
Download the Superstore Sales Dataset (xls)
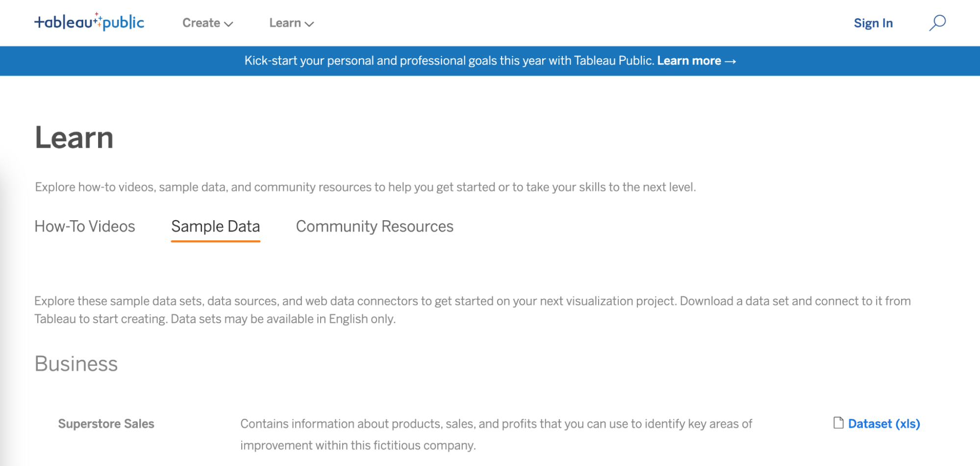[883, 424]
